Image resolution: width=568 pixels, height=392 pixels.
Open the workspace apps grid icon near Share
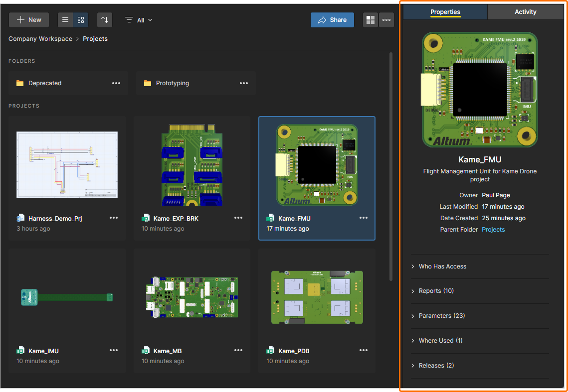tap(370, 19)
